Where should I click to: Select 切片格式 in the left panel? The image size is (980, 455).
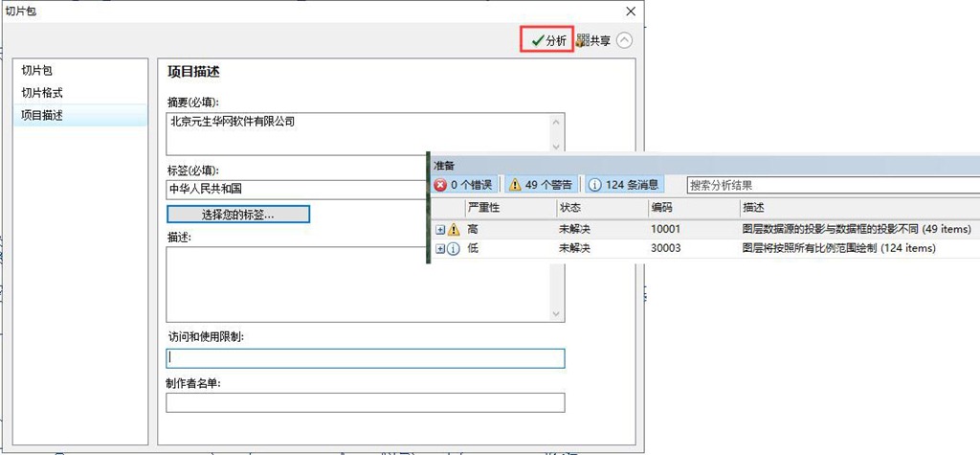tap(42, 93)
